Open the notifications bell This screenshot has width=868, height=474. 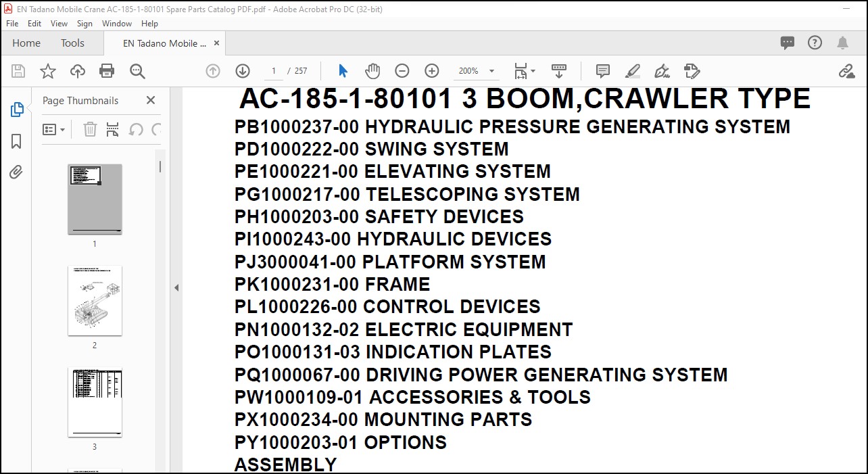point(842,43)
